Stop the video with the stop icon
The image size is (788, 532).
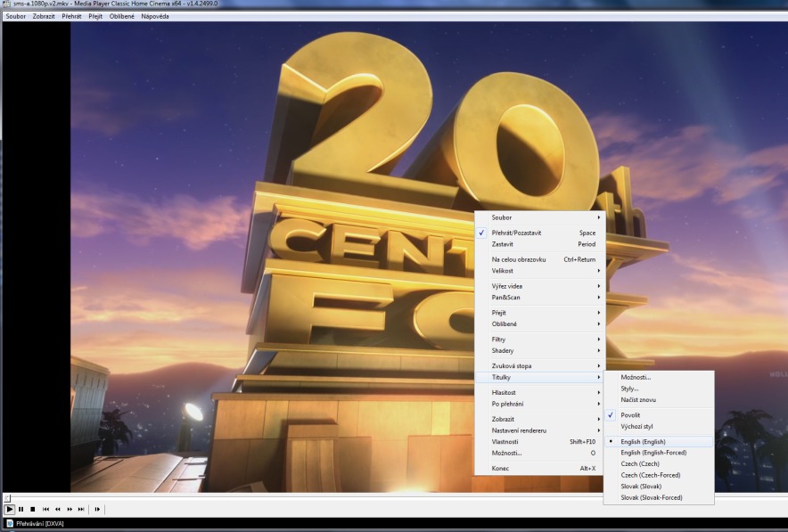(x=33, y=509)
